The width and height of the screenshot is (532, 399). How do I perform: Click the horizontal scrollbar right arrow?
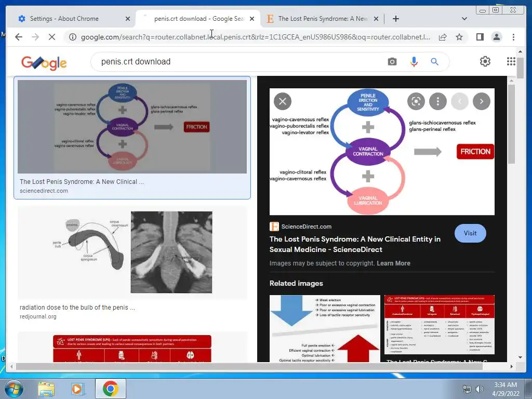point(512,366)
